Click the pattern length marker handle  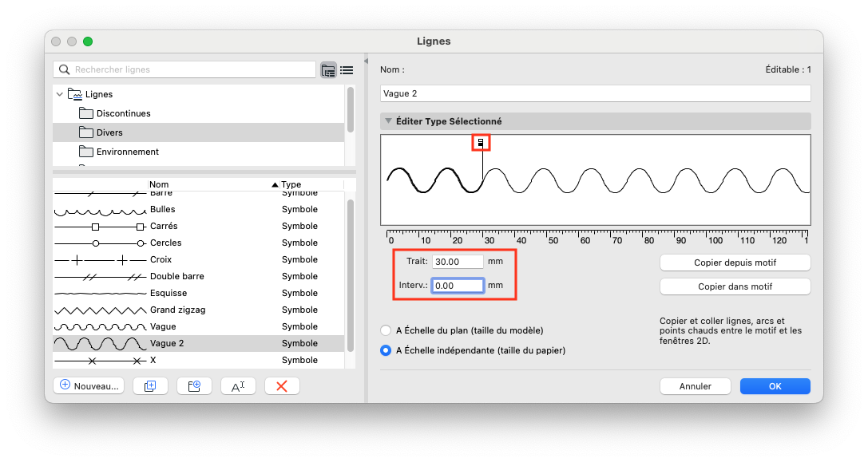point(481,143)
